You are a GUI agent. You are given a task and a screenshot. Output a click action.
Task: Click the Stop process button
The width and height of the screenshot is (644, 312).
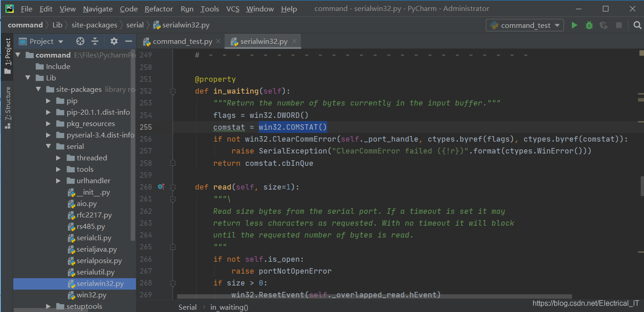[619, 26]
